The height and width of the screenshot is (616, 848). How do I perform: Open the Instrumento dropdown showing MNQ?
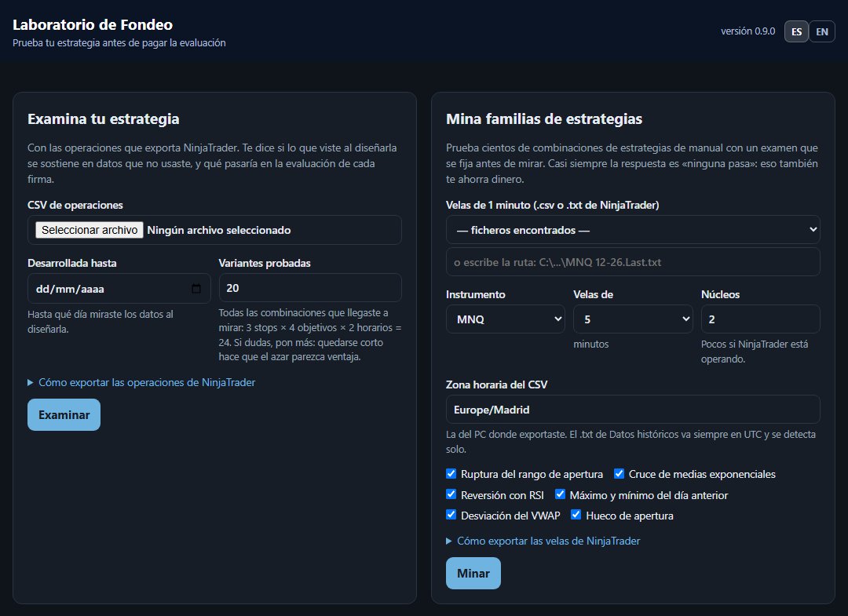point(505,319)
